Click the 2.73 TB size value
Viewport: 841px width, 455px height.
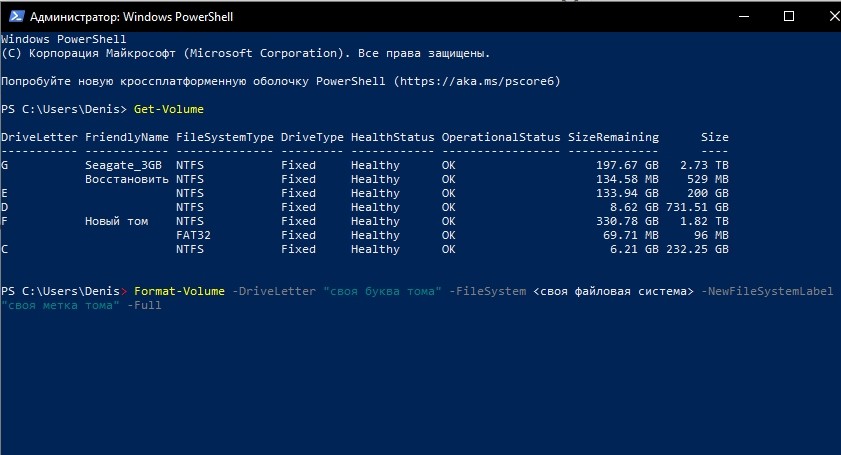(x=704, y=165)
